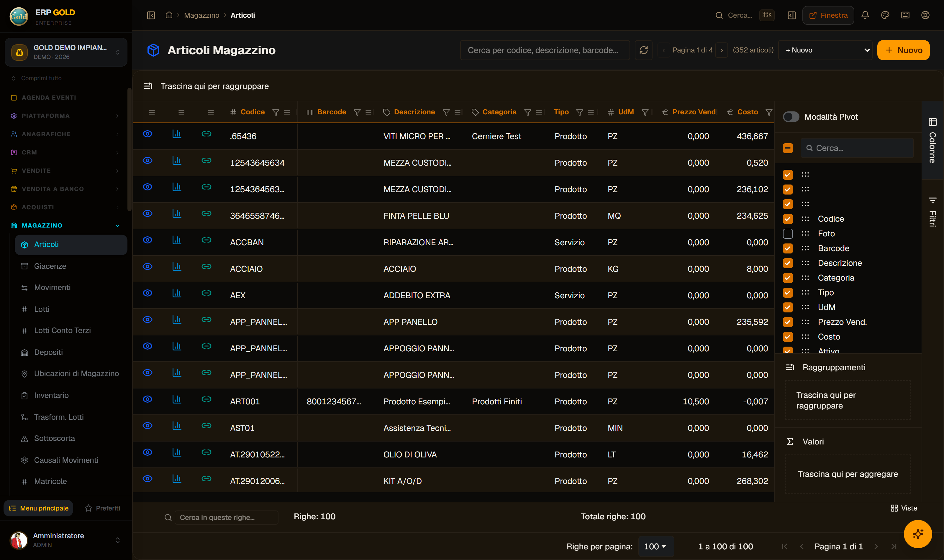Screen dimensions: 944x560
Task: Open the + Nuovo dropdown
Action: pos(825,50)
